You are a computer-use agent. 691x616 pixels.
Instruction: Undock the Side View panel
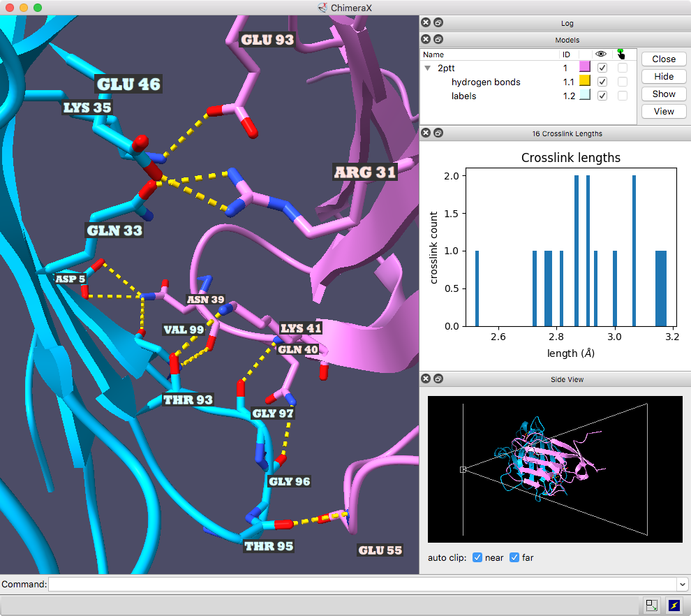point(438,379)
